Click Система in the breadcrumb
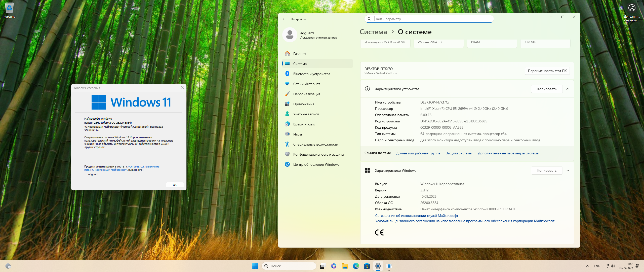Image resolution: width=644 pixels, height=272 pixels. click(373, 32)
